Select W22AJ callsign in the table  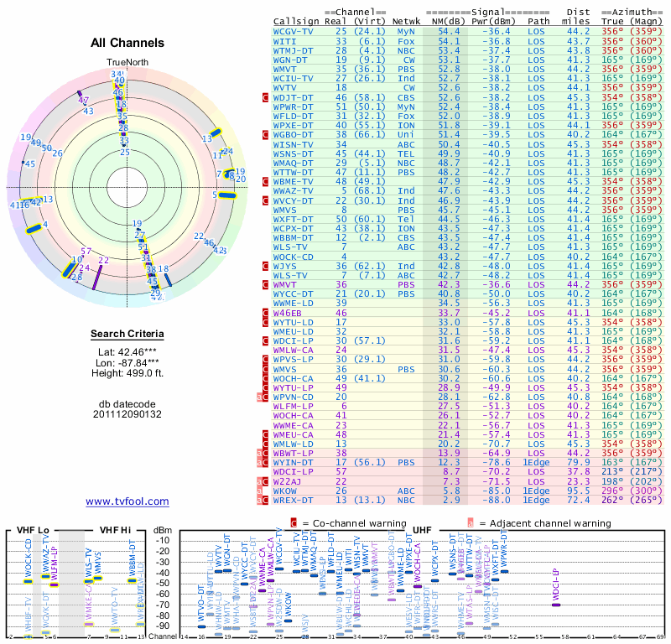[288, 481]
